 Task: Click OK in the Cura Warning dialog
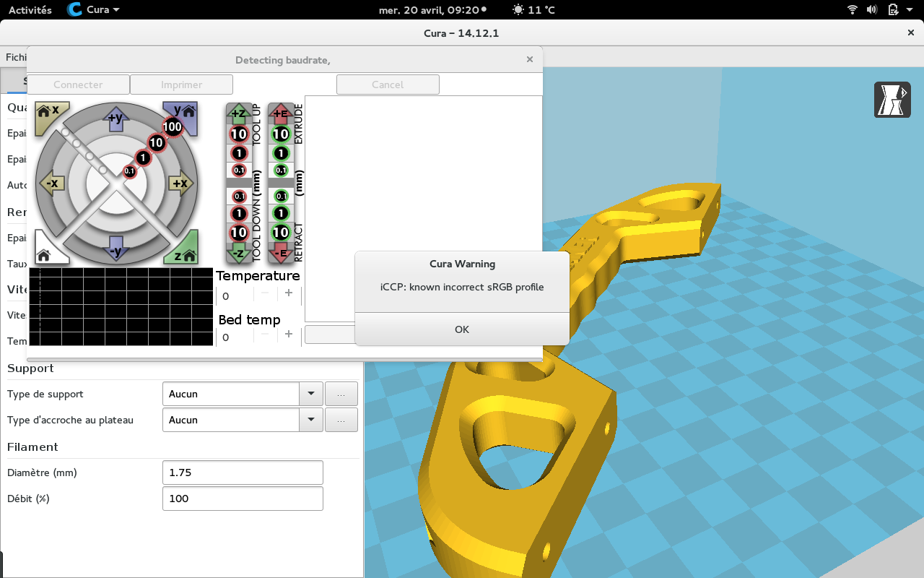[462, 329]
